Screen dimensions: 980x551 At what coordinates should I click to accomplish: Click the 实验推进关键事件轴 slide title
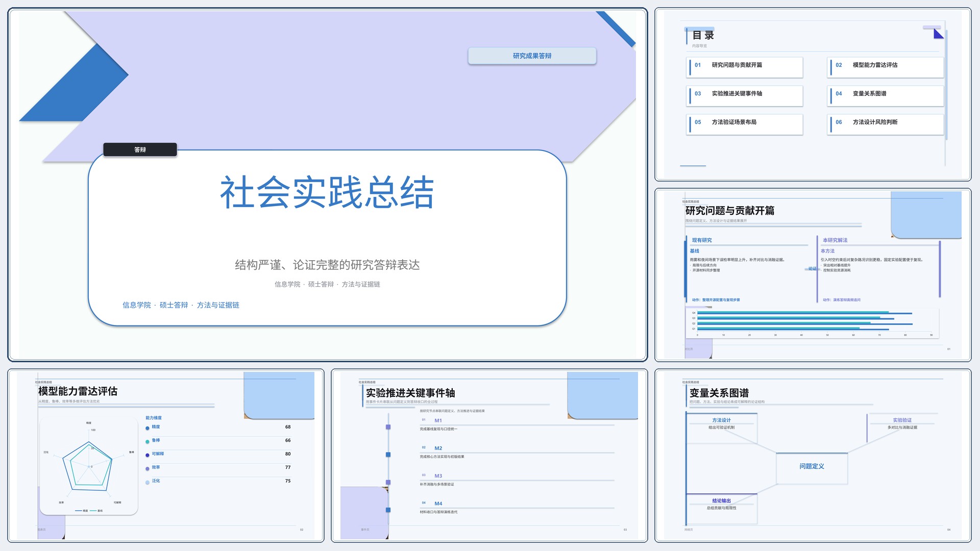pos(410,393)
